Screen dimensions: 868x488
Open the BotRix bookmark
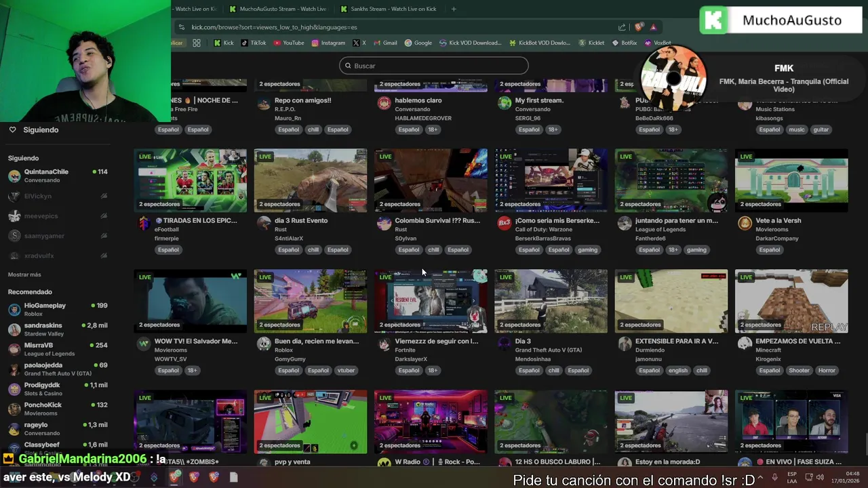[625, 43]
